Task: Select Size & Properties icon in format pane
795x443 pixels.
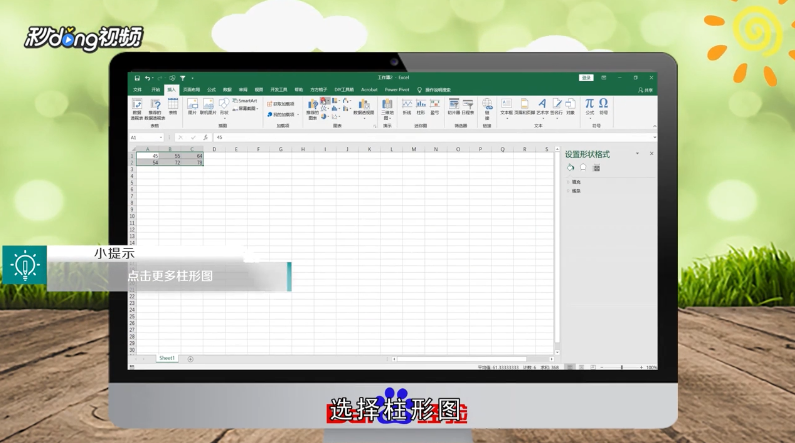Action: (597, 168)
